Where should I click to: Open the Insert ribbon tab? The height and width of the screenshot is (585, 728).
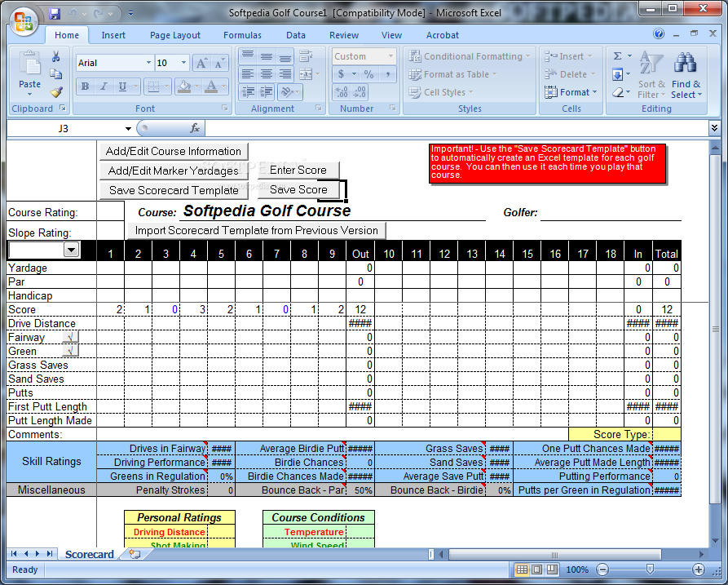pyautogui.click(x=113, y=35)
